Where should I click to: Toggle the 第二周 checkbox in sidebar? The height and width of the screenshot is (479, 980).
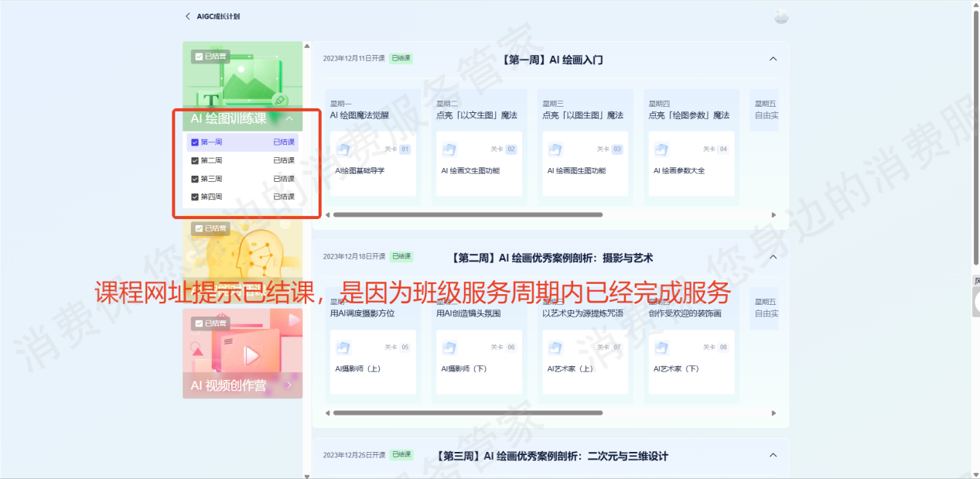195,161
